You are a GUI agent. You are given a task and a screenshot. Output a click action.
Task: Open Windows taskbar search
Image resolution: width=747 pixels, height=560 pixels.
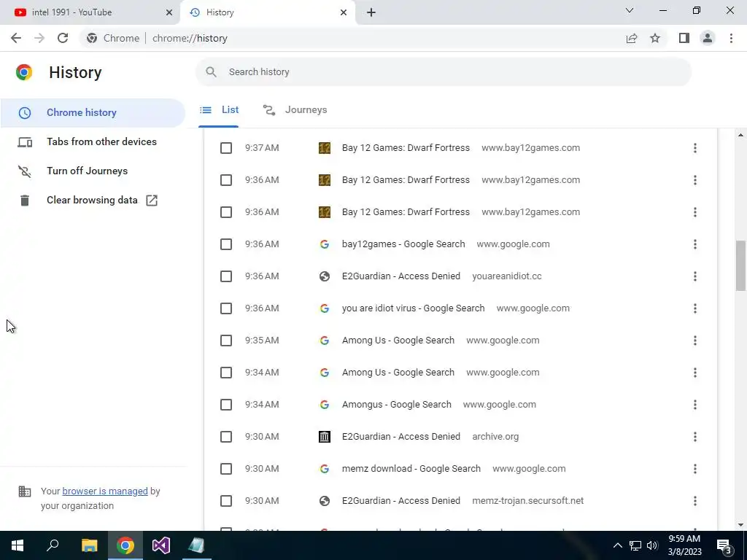pos(53,545)
